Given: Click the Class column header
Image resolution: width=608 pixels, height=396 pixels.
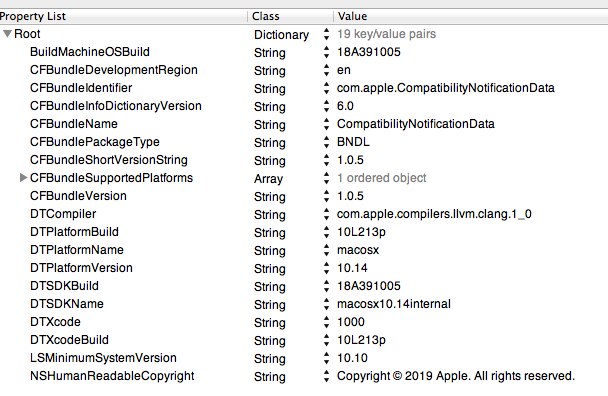Looking at the screenshot, I should [x=290, y=16].
